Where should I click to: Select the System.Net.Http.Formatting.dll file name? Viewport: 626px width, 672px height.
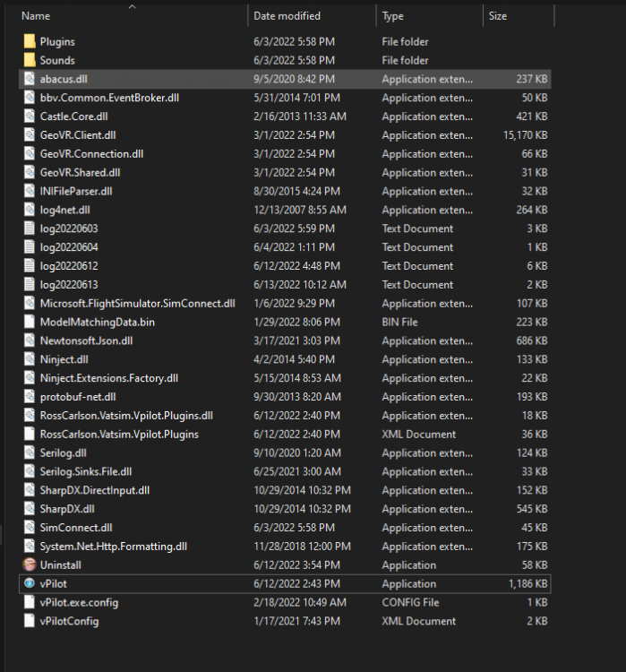click(114, 547)
